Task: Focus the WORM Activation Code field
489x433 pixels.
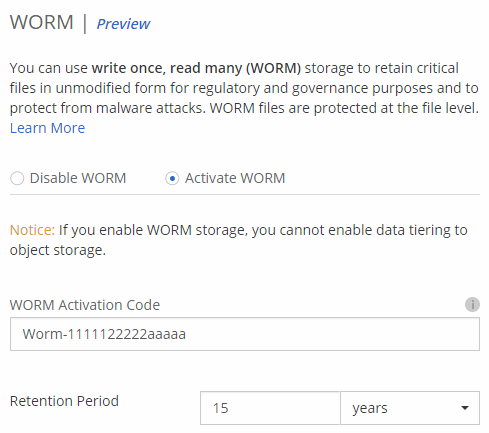Action: coord(245,334)
